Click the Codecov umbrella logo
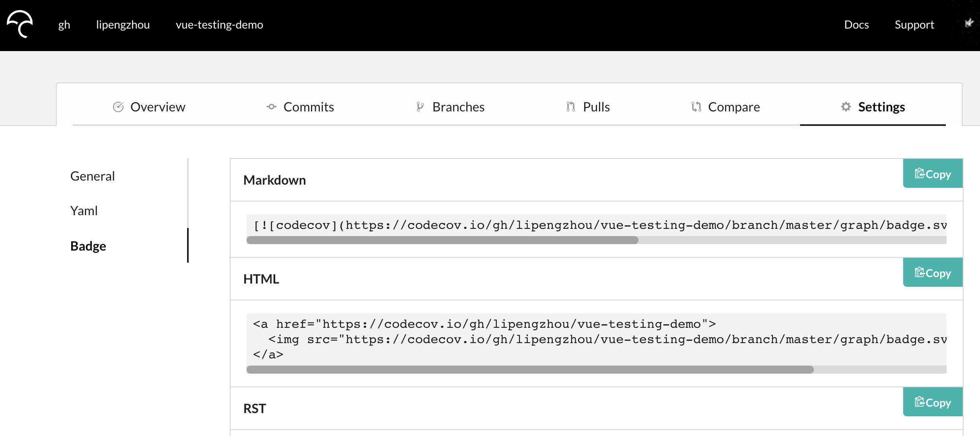Screen dimensions: 980x436 [x=20, y=24]
